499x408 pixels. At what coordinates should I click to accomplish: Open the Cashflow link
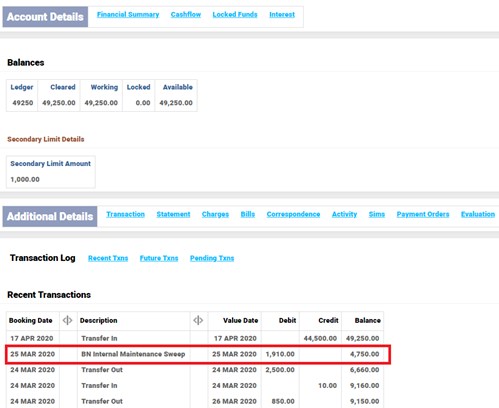[x=186, y=15]
